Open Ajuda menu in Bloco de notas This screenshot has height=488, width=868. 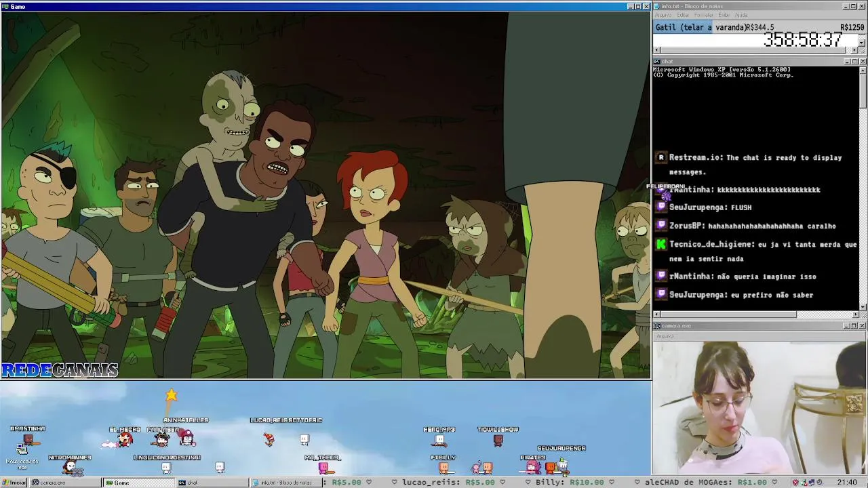point(741,15)
